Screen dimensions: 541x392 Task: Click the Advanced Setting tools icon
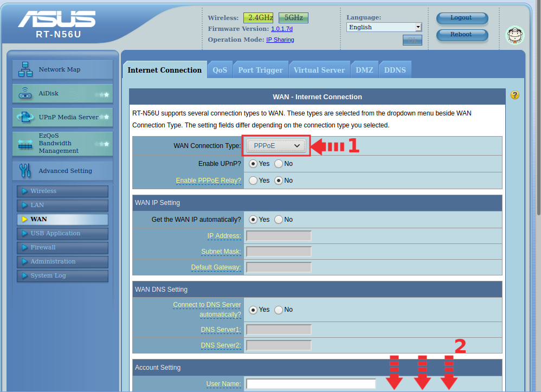(25, 171)
